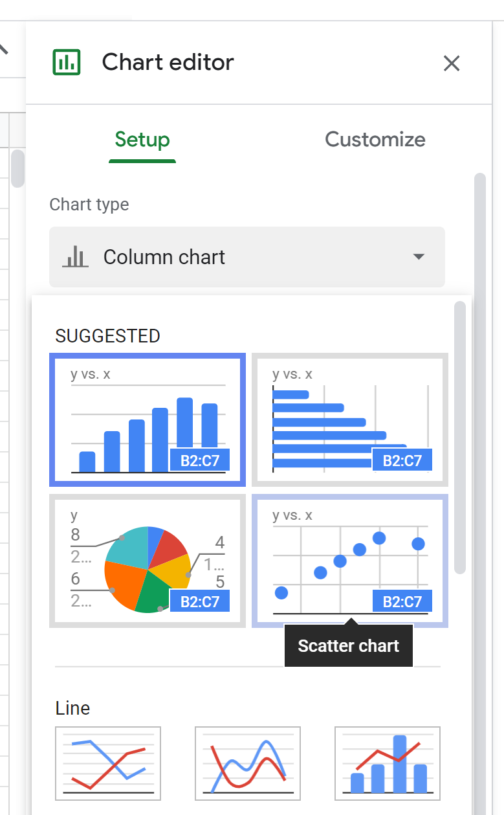Click the chart type list scrollbar
This screenshot has height=815, width=504.
pos(460,437)
